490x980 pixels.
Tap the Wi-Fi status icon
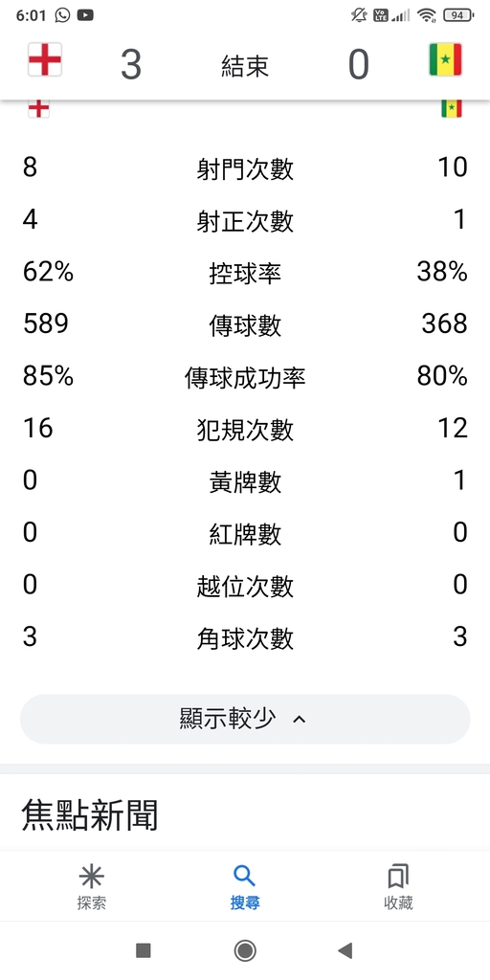coord(427,15)
